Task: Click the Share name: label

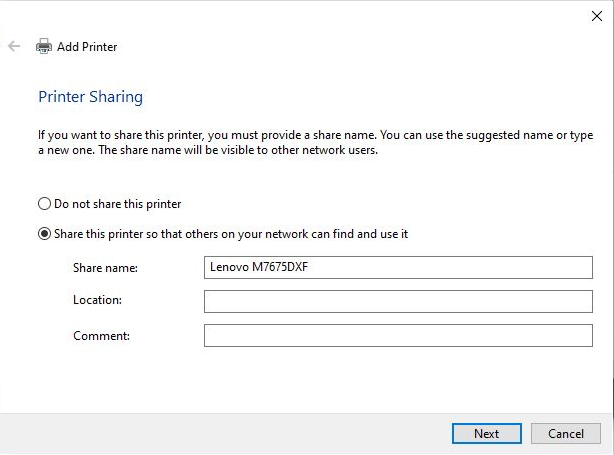Action: coord(105,268)
